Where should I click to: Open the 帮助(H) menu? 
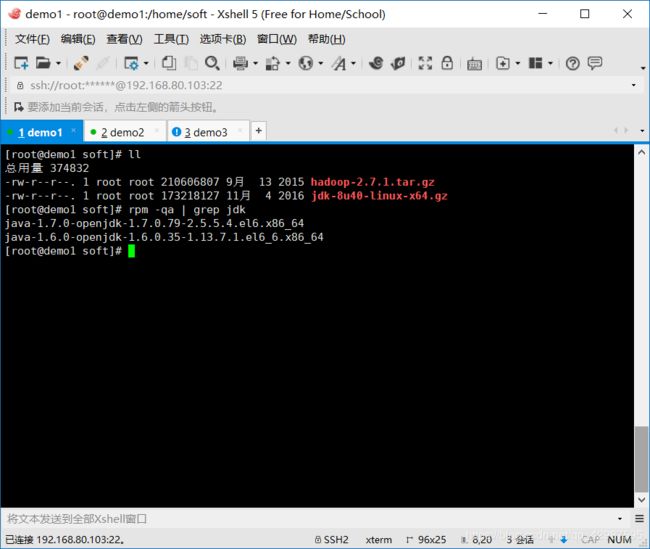tap(327, 39)
